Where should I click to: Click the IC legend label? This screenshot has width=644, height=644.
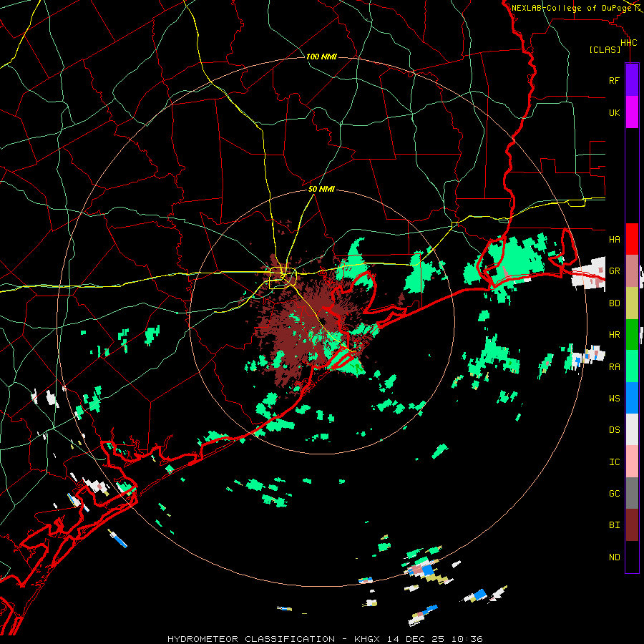(x=614, y=462)
